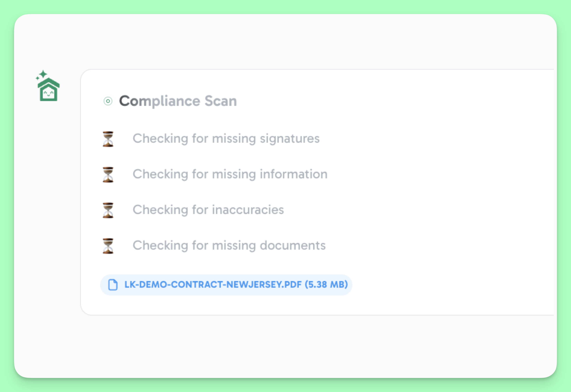Click hourglass icon next to missing documents
571x392 pixels.
(108, 246)
